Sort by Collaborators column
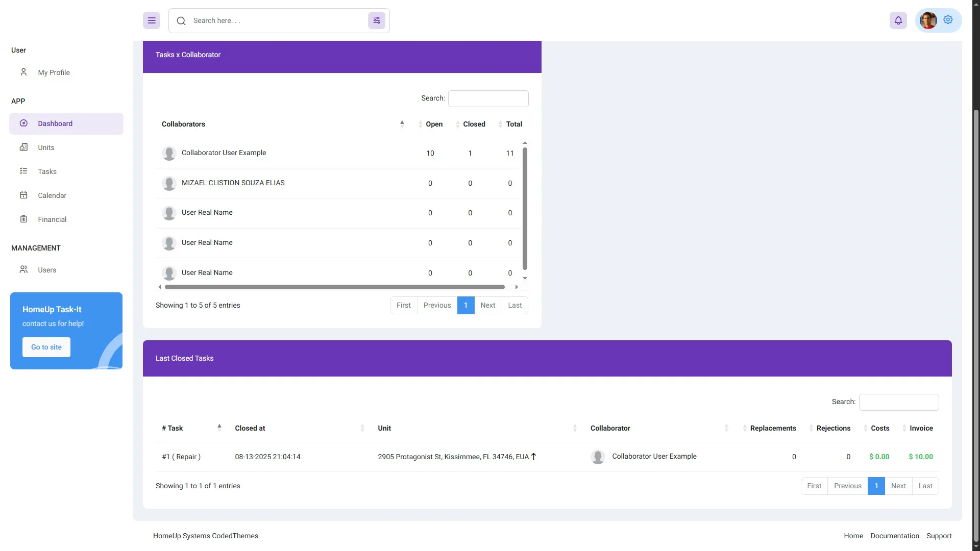The image size is (980, 551). (x=283, y=124)
